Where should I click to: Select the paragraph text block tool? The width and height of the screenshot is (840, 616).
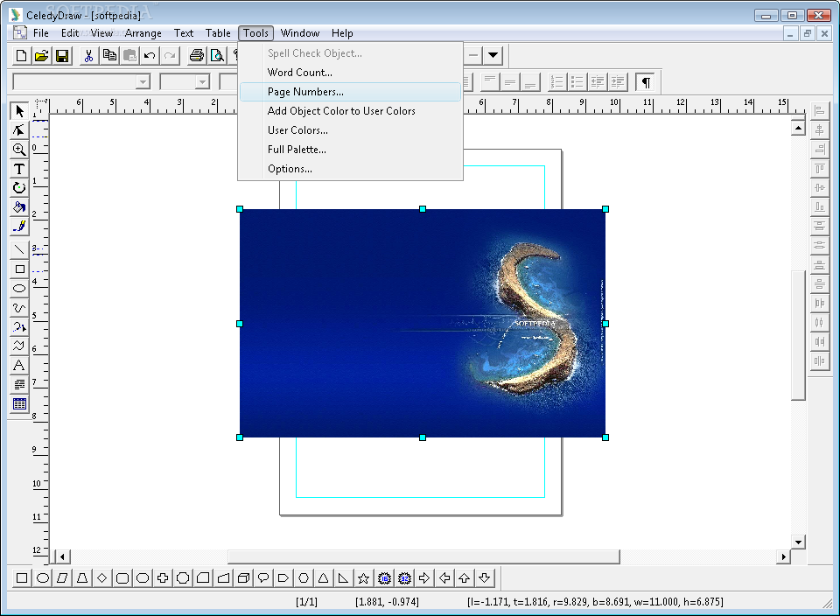(x=19, y=385)
